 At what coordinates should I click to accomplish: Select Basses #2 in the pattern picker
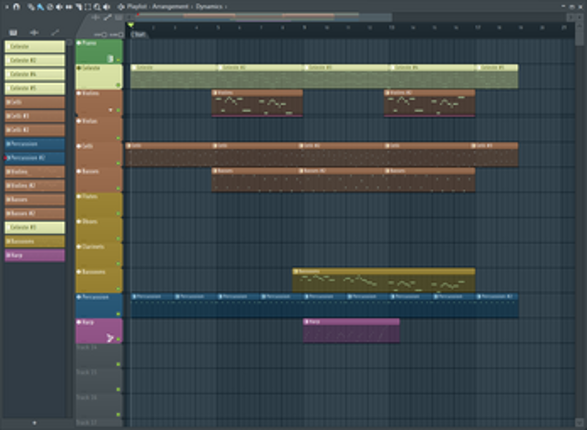pyautogui.click(x=34, y=214)
